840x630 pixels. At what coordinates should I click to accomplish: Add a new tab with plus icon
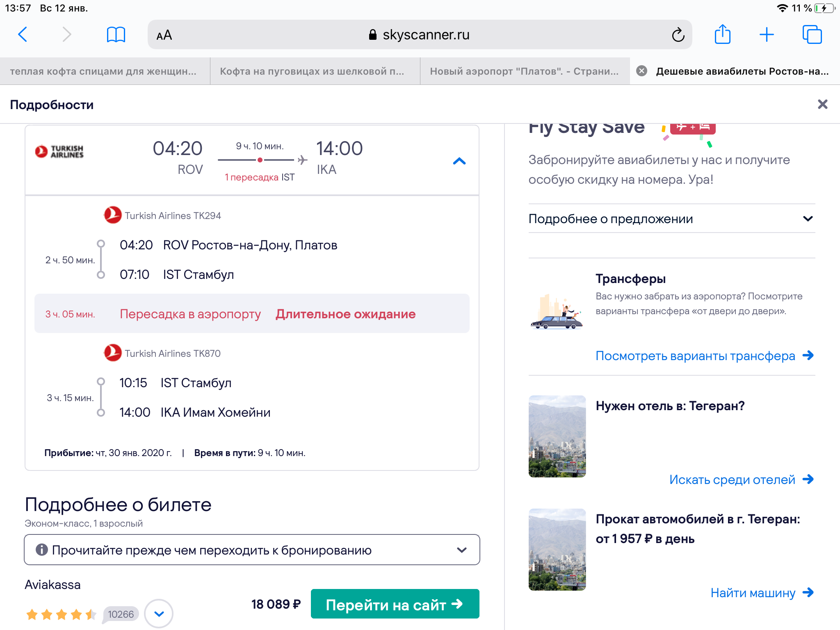pyautogui.click(x=766, y=34)
